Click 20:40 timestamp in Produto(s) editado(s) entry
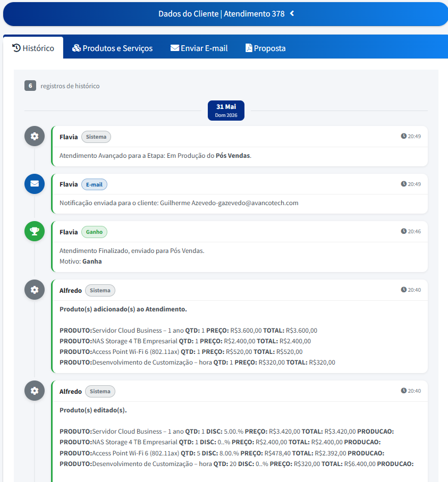This screenshot has width=448, height=482. pos(414,391)
